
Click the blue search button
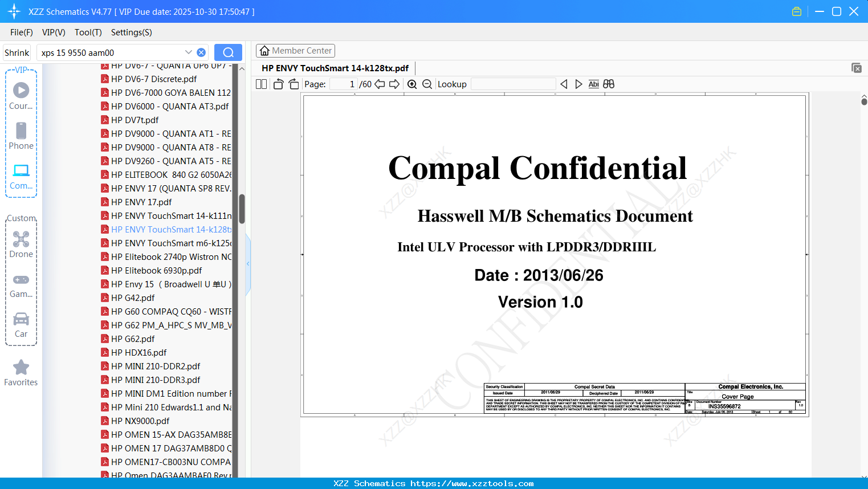228,52
